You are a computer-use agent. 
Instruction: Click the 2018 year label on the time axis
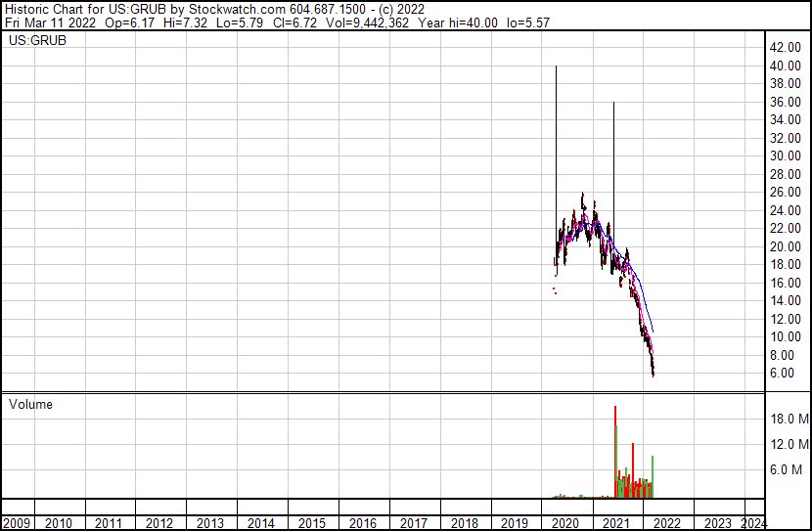coord(464,523)
